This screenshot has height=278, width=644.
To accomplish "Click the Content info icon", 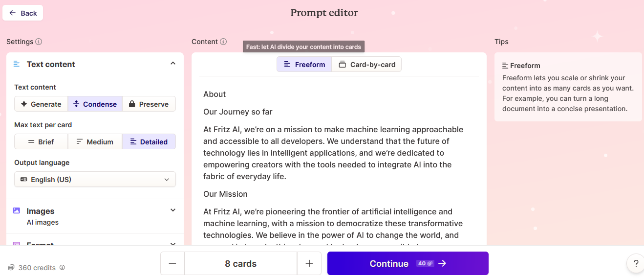I will click(x=223, y=42).
